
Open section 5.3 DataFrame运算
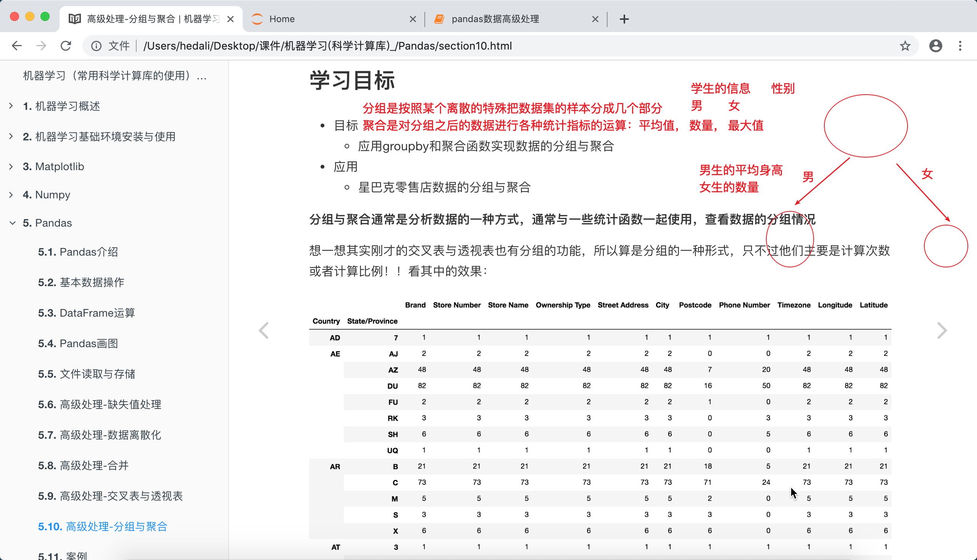pos(86,313)
